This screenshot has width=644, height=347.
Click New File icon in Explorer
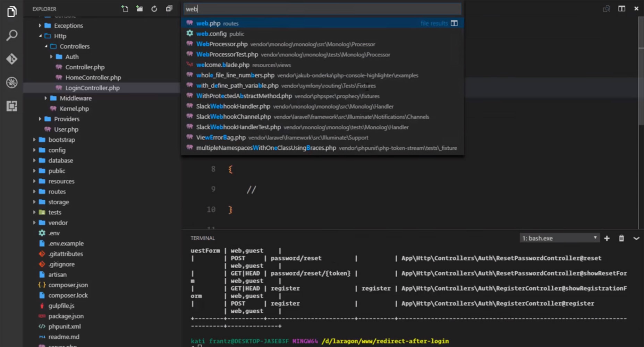click(x=125, y=9)
